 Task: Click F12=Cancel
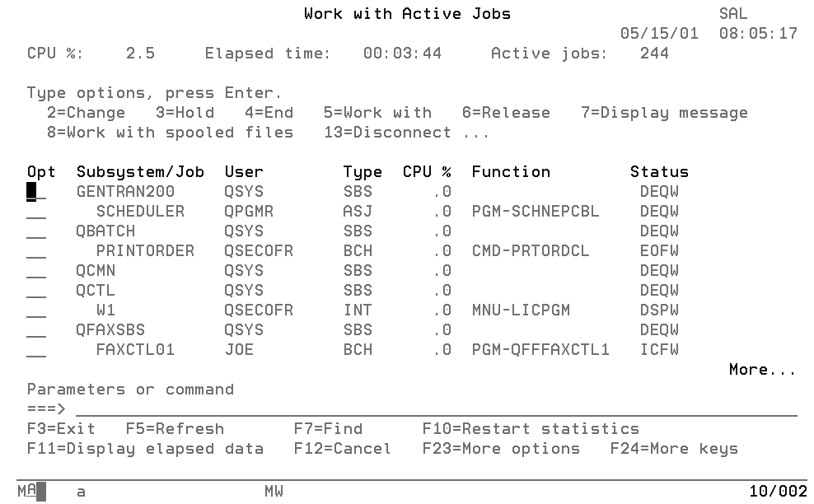[x=343, y=449]
